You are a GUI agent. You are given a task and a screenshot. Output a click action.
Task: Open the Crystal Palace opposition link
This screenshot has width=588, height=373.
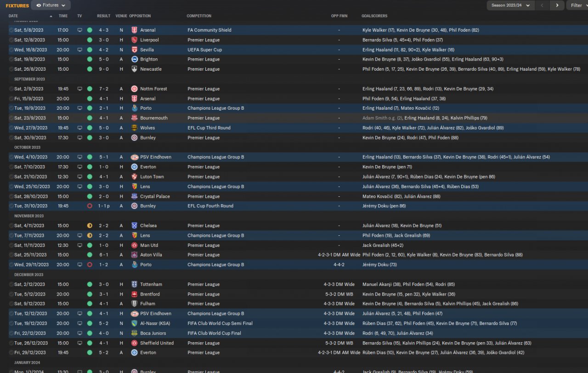155,196
